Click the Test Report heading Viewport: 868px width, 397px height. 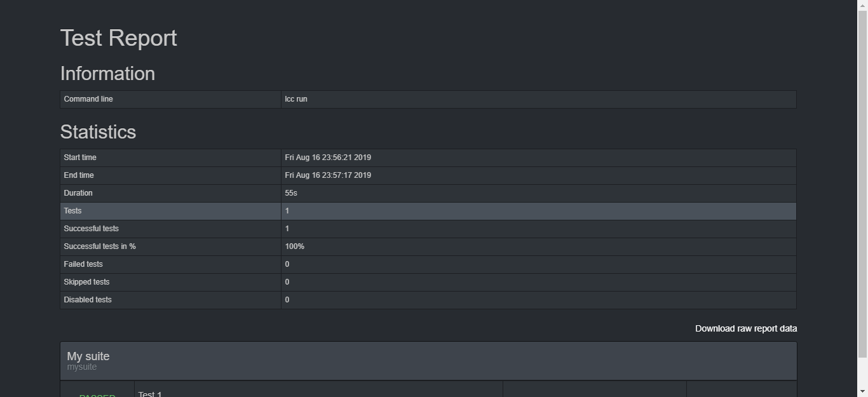[x=119, y=38]
